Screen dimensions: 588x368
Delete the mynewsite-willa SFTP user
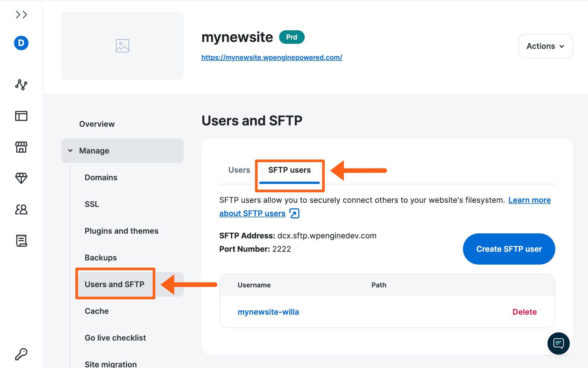point(524,312)
